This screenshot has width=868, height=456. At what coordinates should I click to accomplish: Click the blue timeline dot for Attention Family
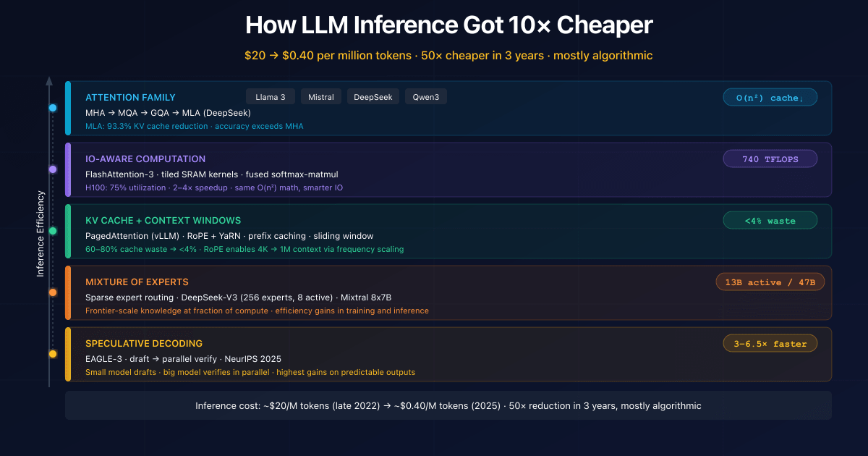[x=53, y=108]
